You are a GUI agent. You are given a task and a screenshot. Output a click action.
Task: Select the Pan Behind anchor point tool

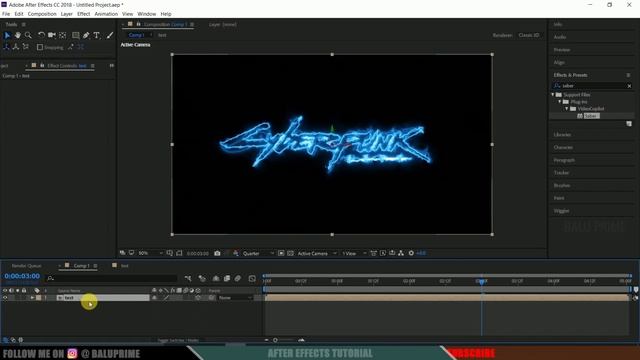62,36
